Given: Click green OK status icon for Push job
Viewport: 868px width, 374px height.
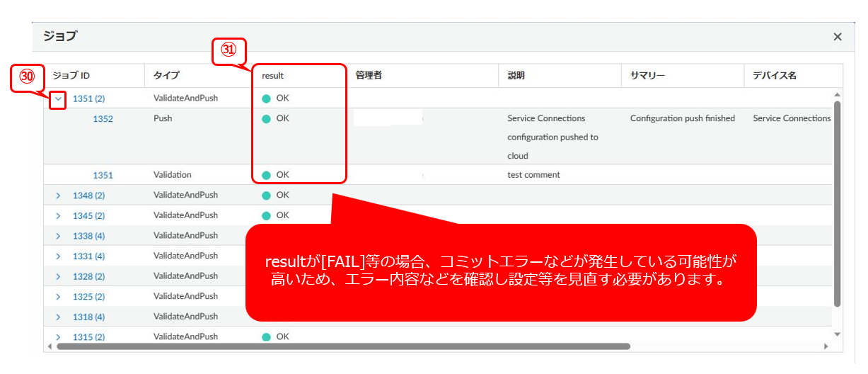Looking at the screenshot, I should click(266, 119).
